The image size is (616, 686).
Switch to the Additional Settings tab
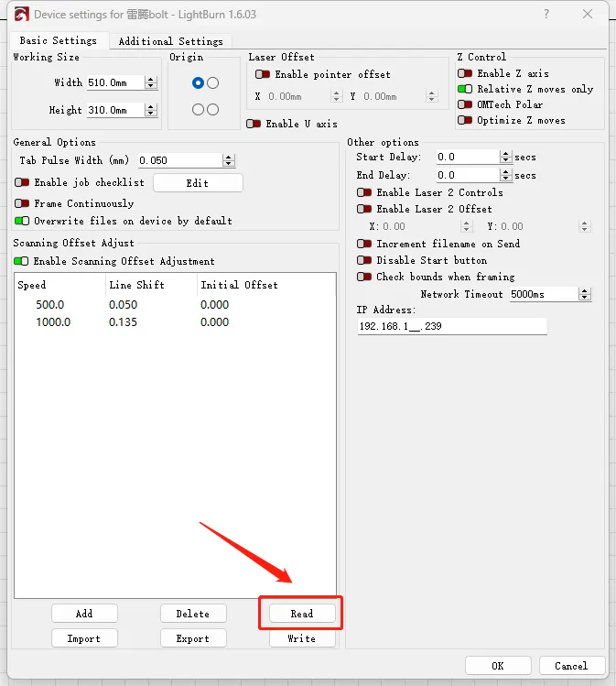click(x=170, y=41)
